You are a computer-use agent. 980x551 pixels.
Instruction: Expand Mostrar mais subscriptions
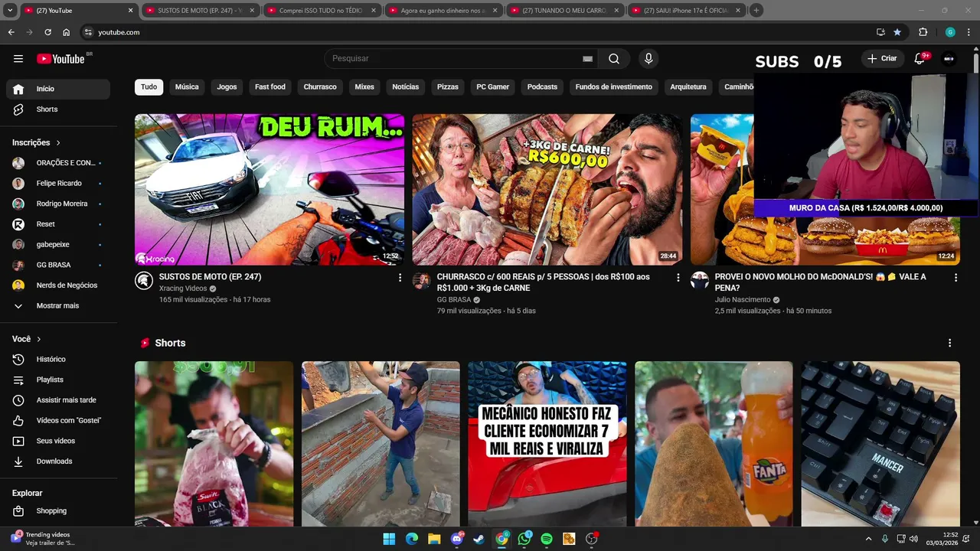click(58, 306)
